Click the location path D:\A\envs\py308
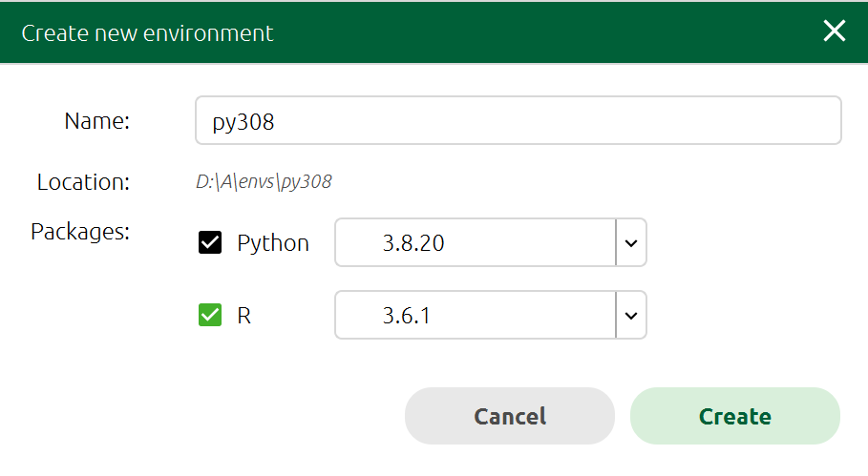868x476 pixels. click(x=265, y=182)
